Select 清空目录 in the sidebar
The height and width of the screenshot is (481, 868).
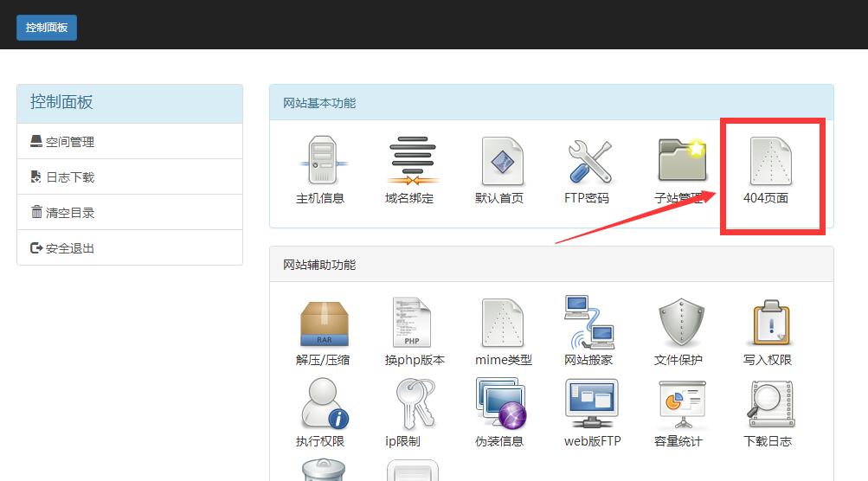(130, 213)
